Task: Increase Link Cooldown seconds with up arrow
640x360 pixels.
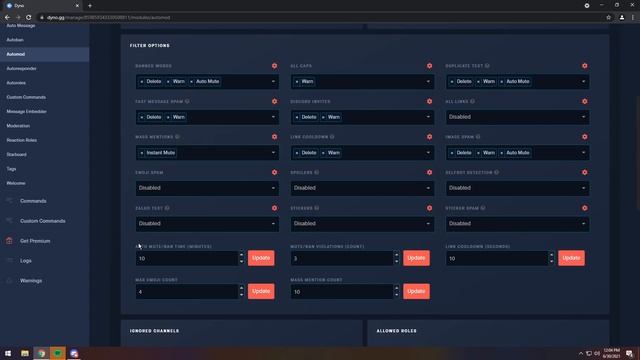Action: point(551,255)
